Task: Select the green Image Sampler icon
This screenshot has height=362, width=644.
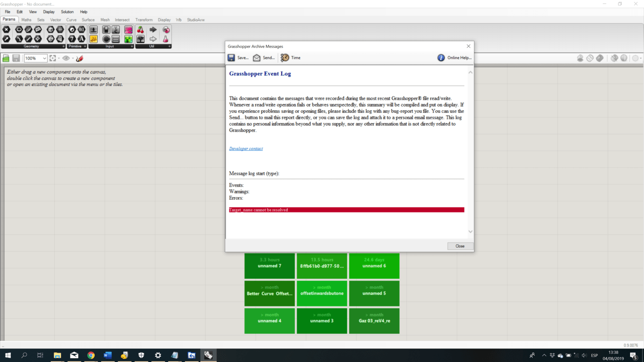Action: click(x=128, y=39)
